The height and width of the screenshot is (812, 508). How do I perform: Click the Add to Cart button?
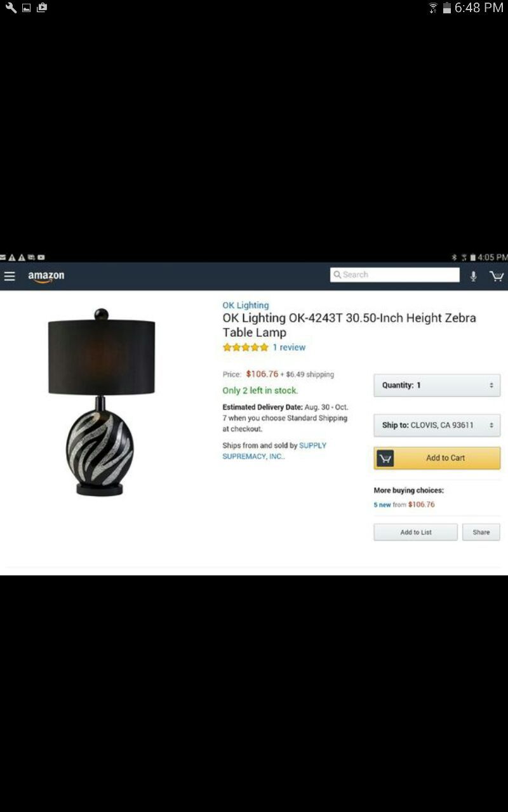click(437, 458)
